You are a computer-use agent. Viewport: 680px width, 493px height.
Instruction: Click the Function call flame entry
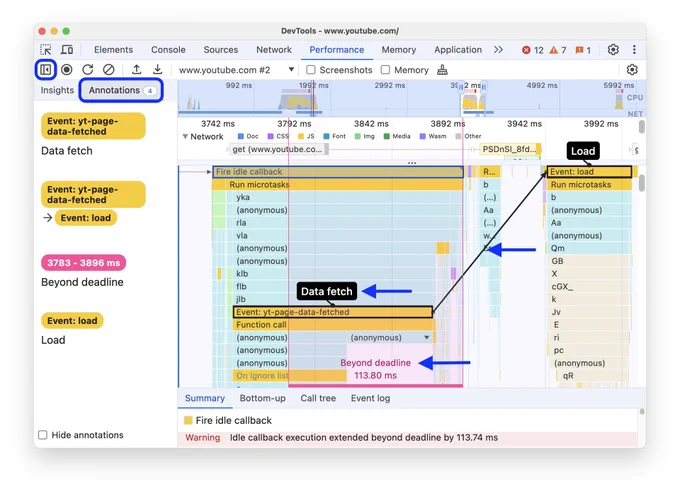click(333, 325)
